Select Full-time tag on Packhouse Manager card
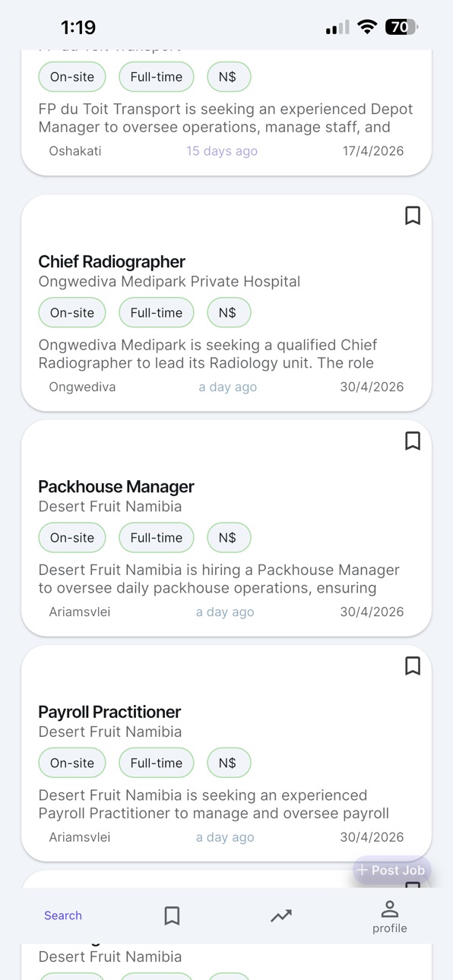 (x=157, y=537)
